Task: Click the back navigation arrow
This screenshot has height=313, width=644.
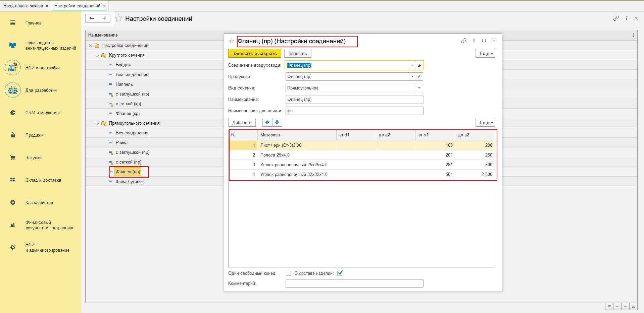Action: tap(92, 18)
